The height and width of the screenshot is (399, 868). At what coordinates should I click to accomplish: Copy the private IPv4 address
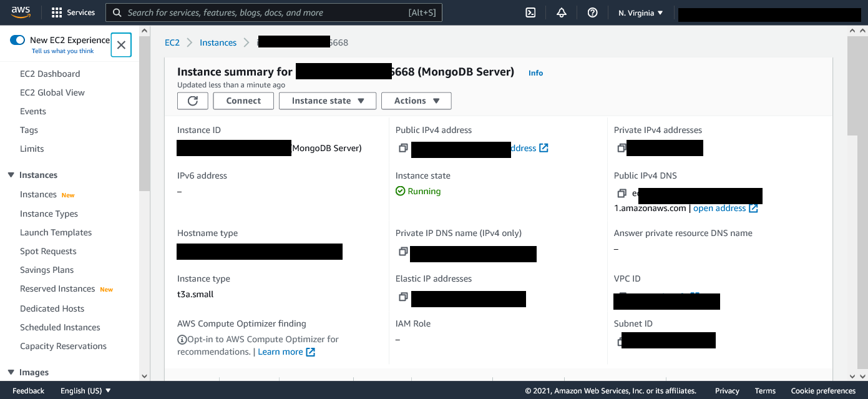click(622, 148)
